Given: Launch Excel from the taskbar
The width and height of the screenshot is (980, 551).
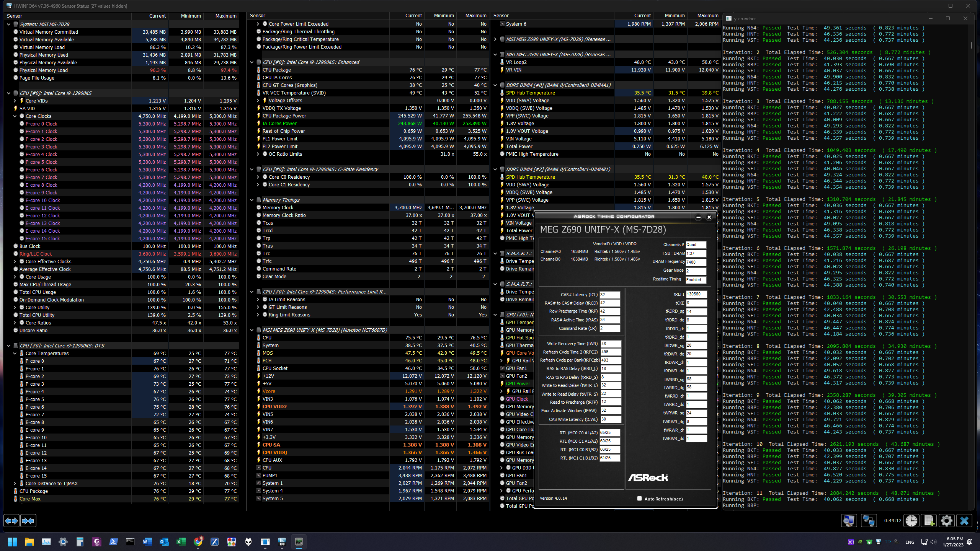Looking at the screenshot, I should point(181,542).
